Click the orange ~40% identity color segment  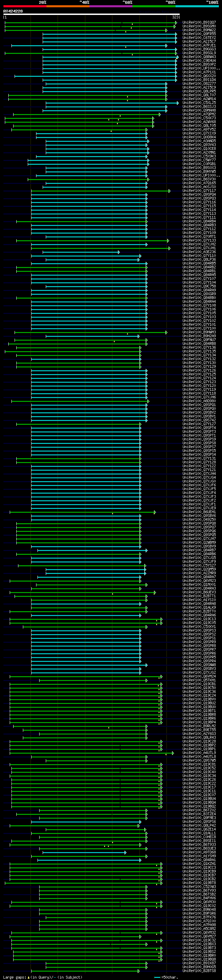[x=68, y=6]
